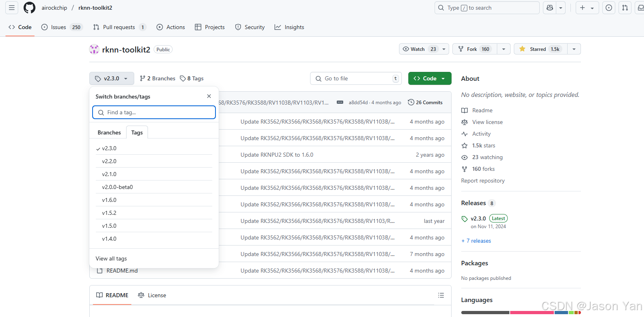Open commit a8dd54d link
This screenshot has height=317, width=644.
click(x=358, y=103)
